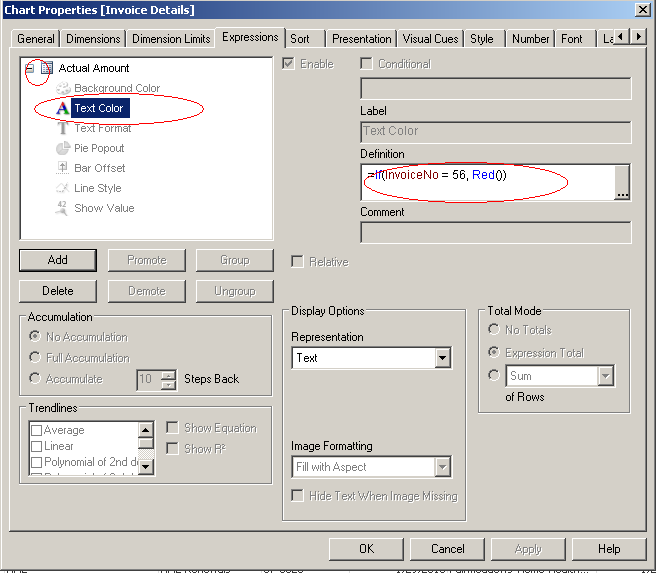The width and height of the screenshot is (656, 573).
Task: Click the Add expression button
Action: [x=58, y=260]
